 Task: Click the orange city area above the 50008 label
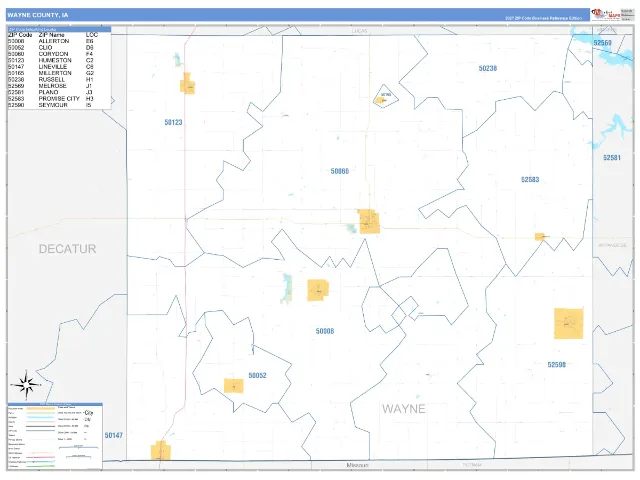pyautogui.click(x=318, y=290)
